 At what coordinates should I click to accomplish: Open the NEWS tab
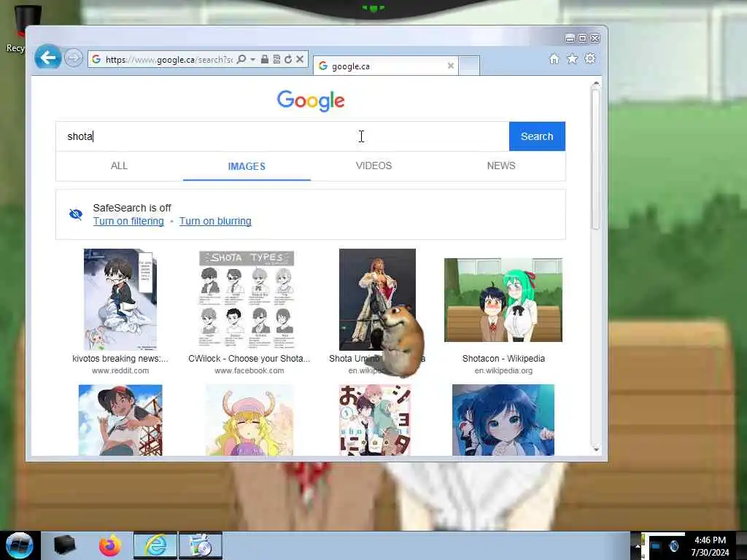coord(501,166)
